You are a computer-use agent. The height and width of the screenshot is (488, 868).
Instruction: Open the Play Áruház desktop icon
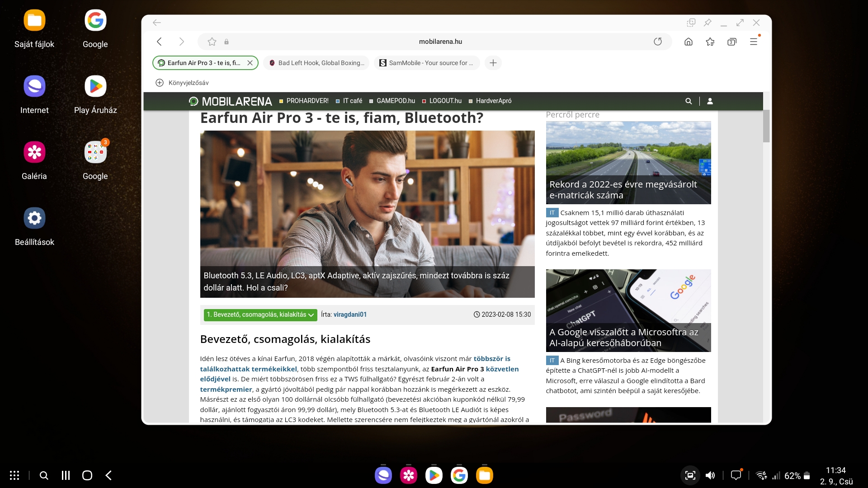(95, 94)
